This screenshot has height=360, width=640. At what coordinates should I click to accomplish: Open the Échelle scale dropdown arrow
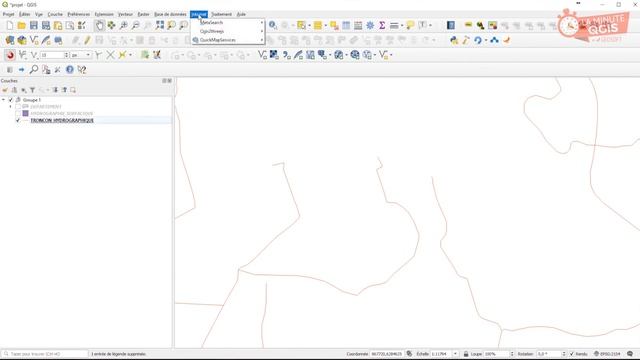pyautogui.click(x=455, y=354)
